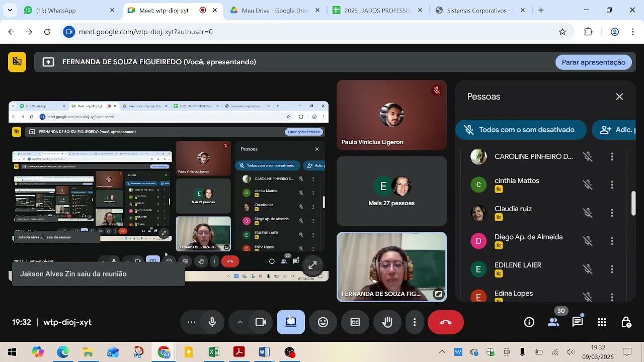Raise hand button
Screen dimensions: 644x362
[387, 322]
